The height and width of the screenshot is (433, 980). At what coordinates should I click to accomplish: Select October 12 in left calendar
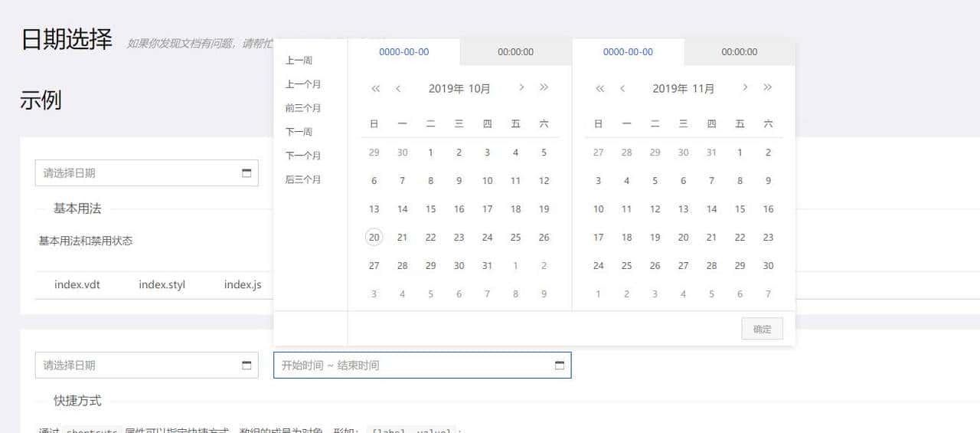(544, 181)
